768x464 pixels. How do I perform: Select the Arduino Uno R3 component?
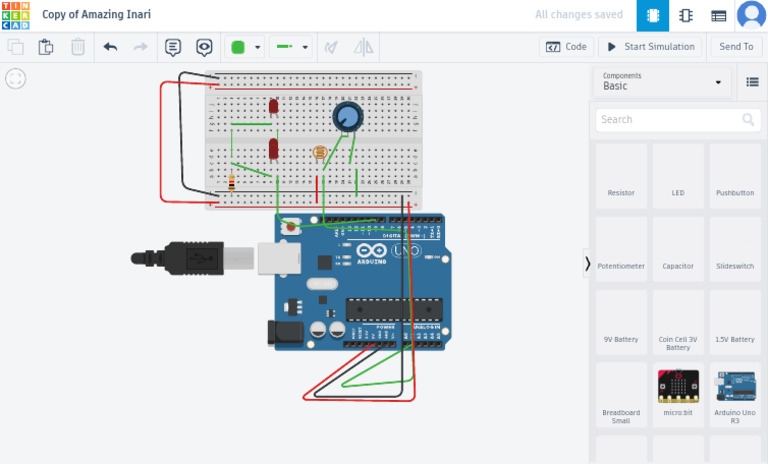pyautogui.click(x=735, y=395)
